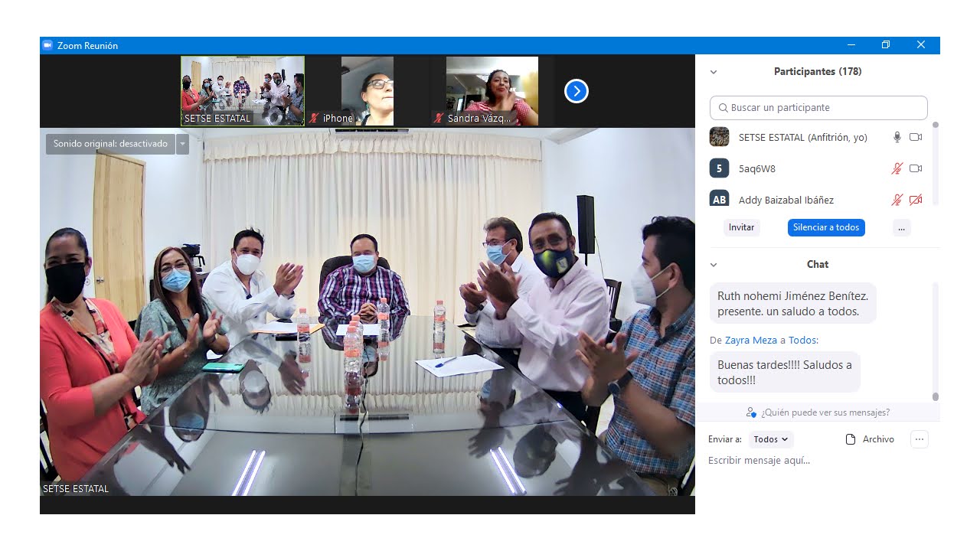Close the Zoom Reunión window
Viewport: 980px width, 551px height.
click(921, 45)
